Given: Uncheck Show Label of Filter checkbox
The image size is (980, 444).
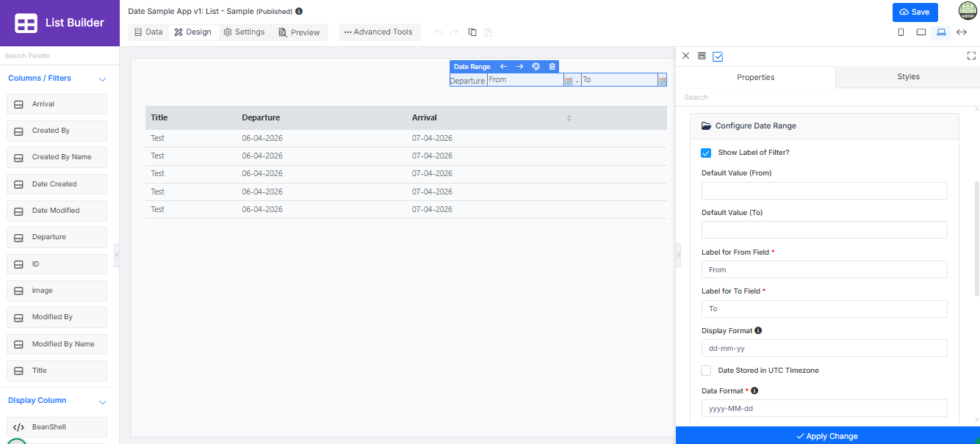Looking at the screenshot, I should coord(706,153).
